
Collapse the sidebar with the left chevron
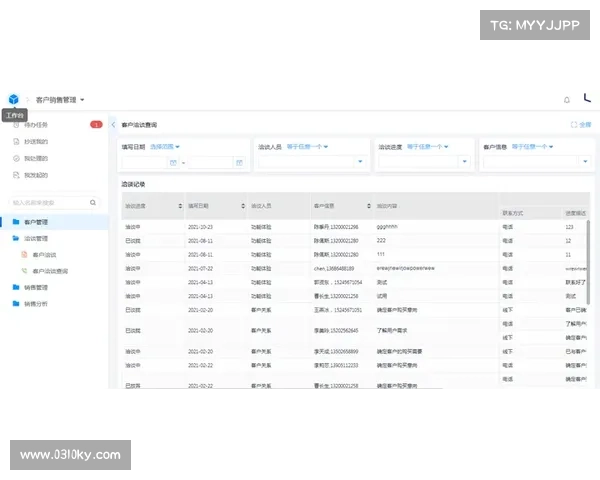coord(114,125)
